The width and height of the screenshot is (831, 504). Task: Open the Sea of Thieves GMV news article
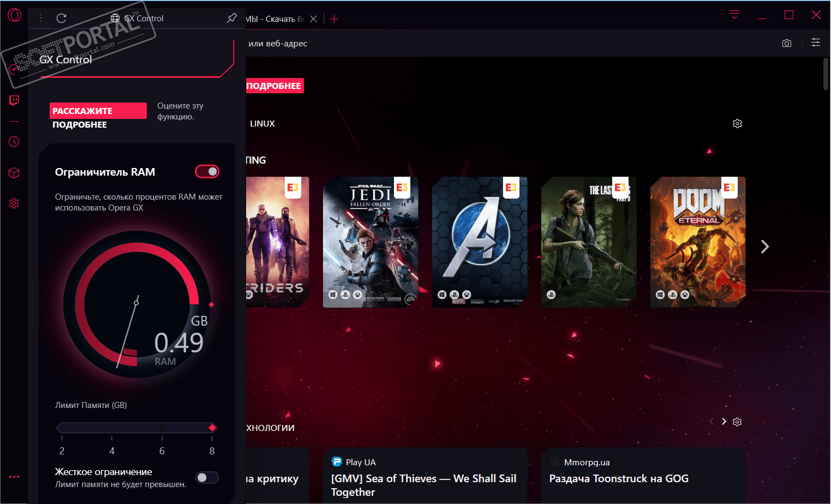[x=424, y=485]
